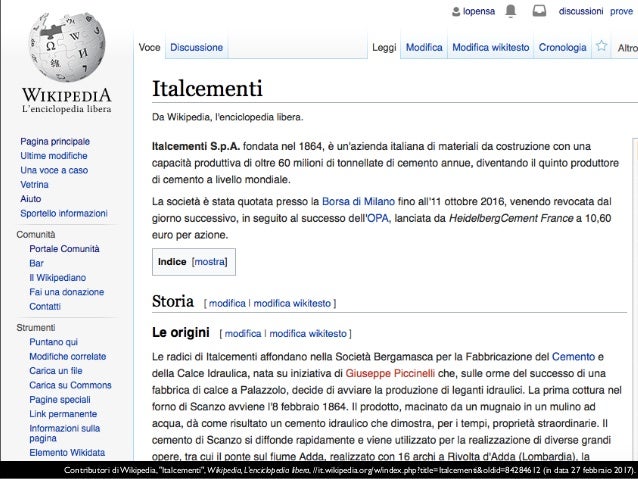
Task: Open the Bar sidebar link
Action: [36, 263]
